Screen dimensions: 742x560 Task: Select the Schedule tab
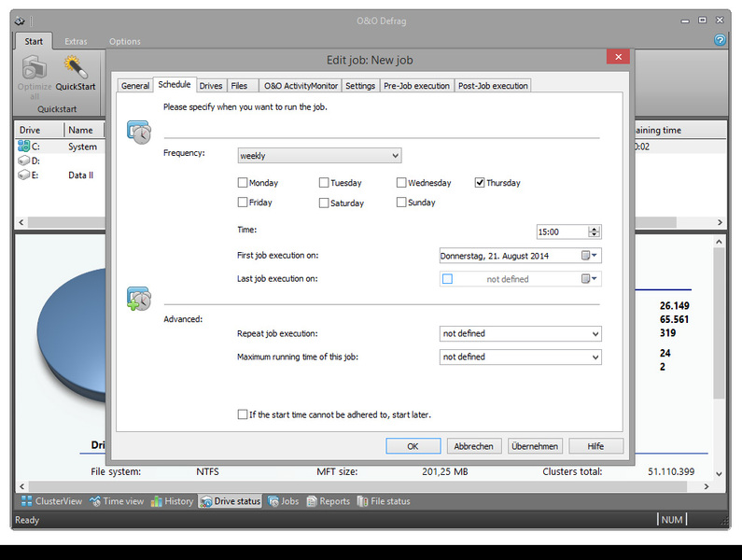(x=175, y=85)
